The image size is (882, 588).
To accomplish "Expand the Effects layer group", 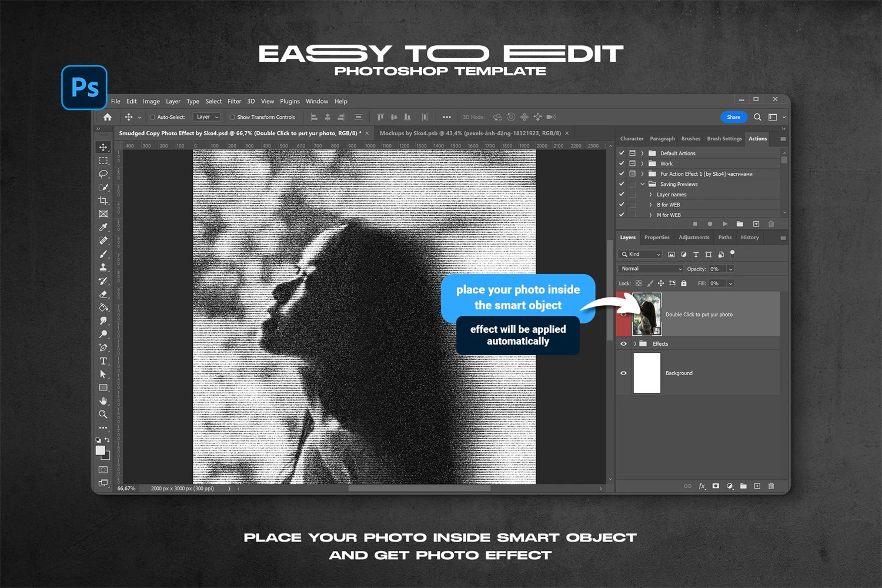I will (x=635, y=344).
